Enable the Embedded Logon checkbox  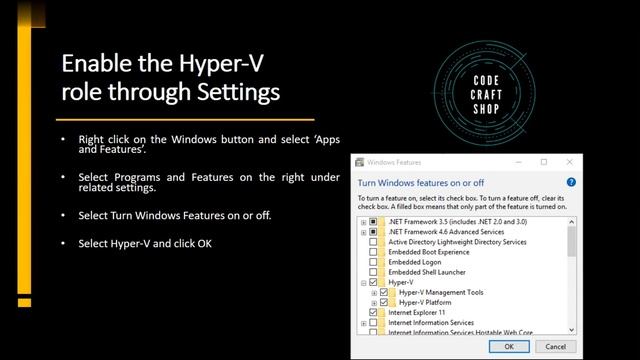click(x=373, y=262)
